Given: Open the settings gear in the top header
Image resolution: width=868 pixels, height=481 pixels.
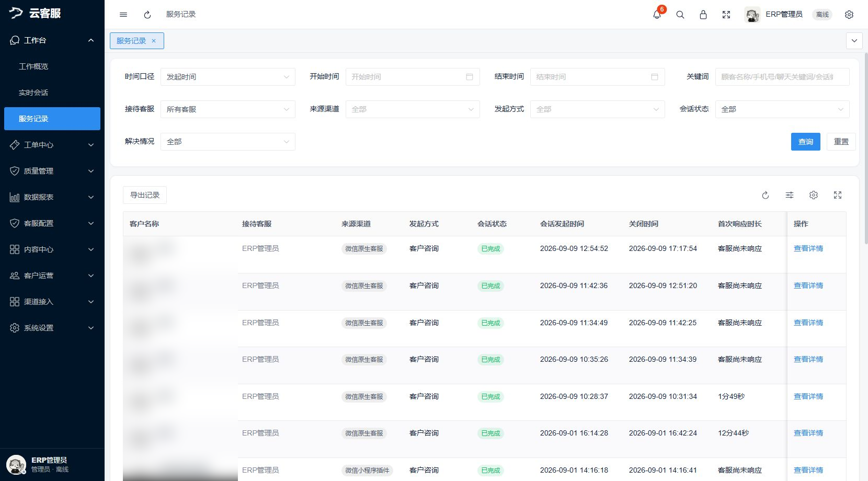Looking at the screenshot, I should tap(849, 15).
